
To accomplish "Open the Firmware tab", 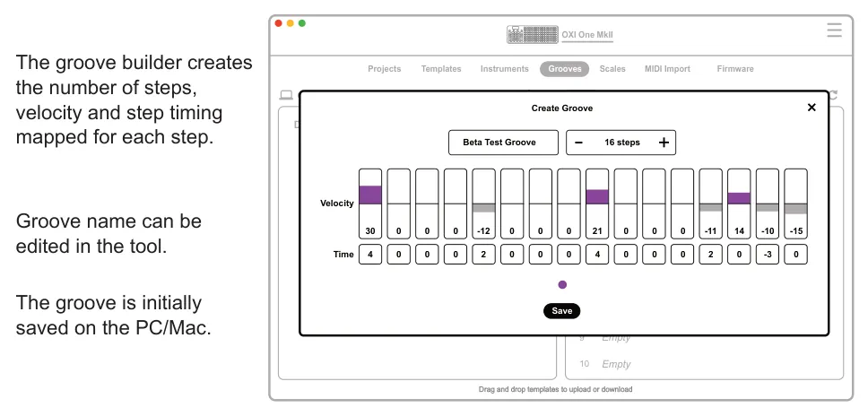I will [x=735, y=69].
